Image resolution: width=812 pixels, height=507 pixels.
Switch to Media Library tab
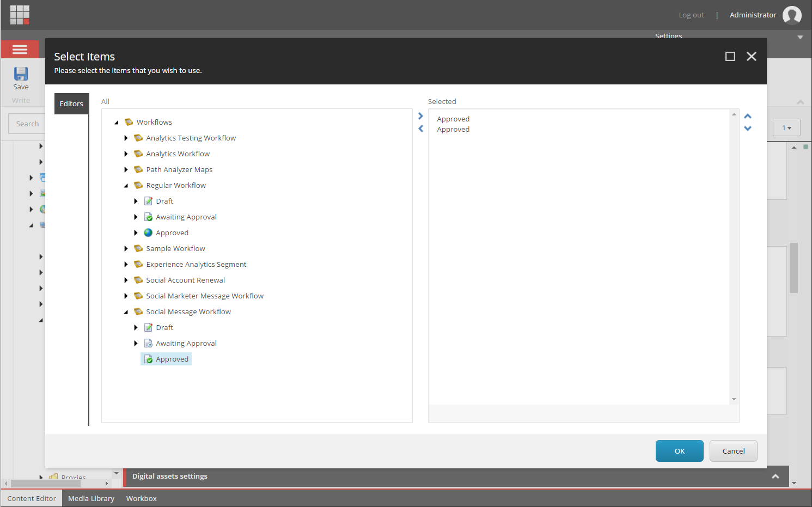tap(91, 498)
